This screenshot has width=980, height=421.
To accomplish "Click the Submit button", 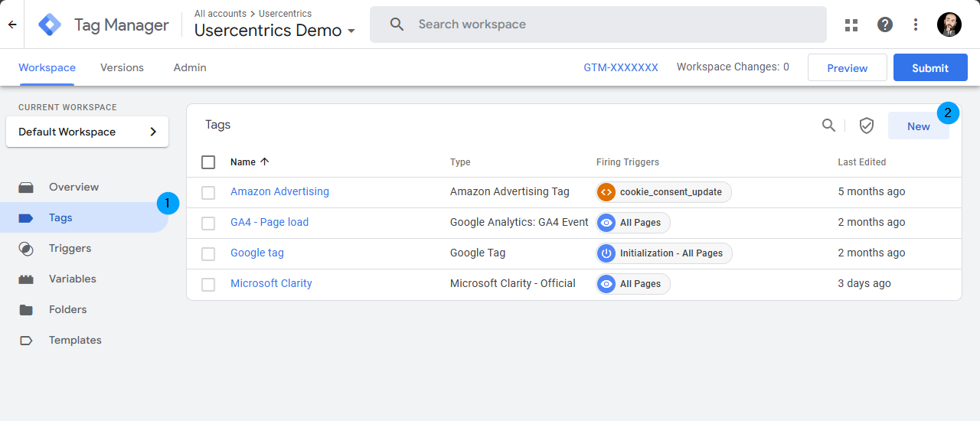I will tap(930, 67).
